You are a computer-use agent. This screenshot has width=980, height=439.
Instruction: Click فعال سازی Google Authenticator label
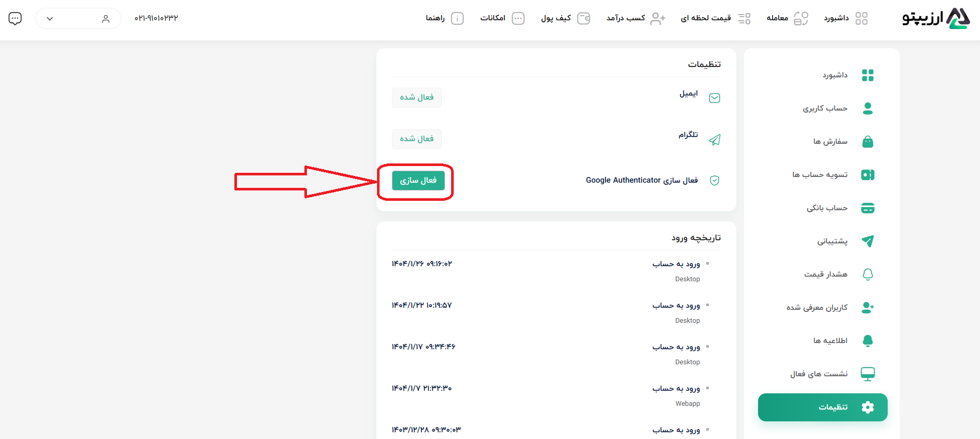[x=642, y=181]
